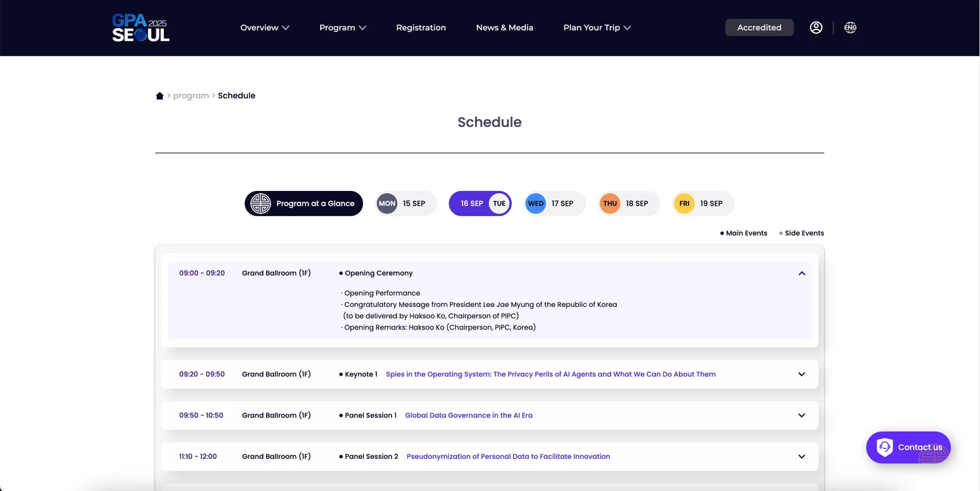This screenshot has height=491, width=980.
Task: Open the Program dropdown menu
Action: (x=343, y=28)
